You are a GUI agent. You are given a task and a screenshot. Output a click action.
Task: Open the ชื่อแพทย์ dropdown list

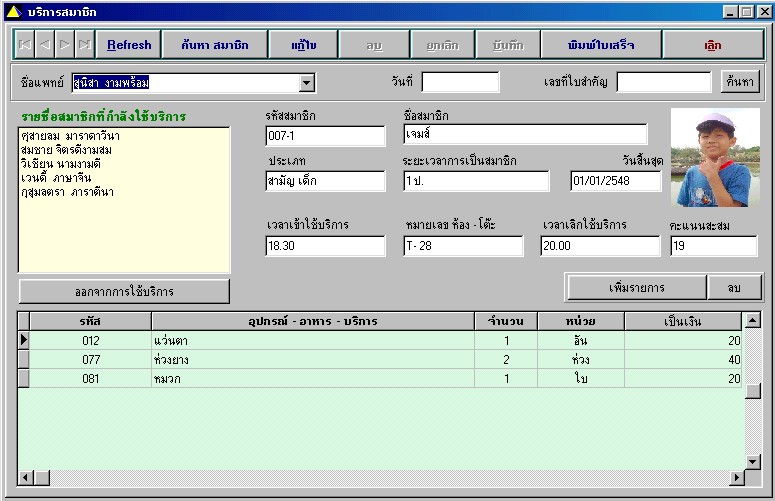point(307,83)
